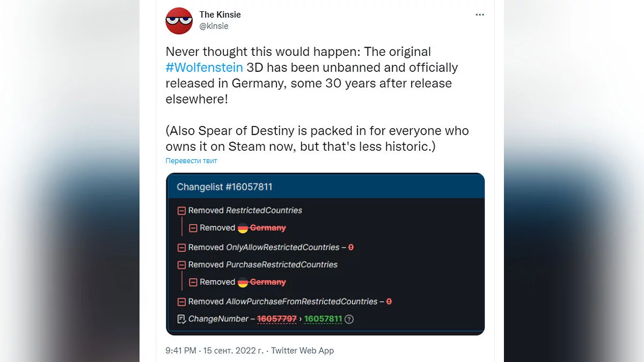644x362 pixels.
Task: Click minus icon beside Removed OnlyAllowRestrictedCountries
Action: (181, 248)
